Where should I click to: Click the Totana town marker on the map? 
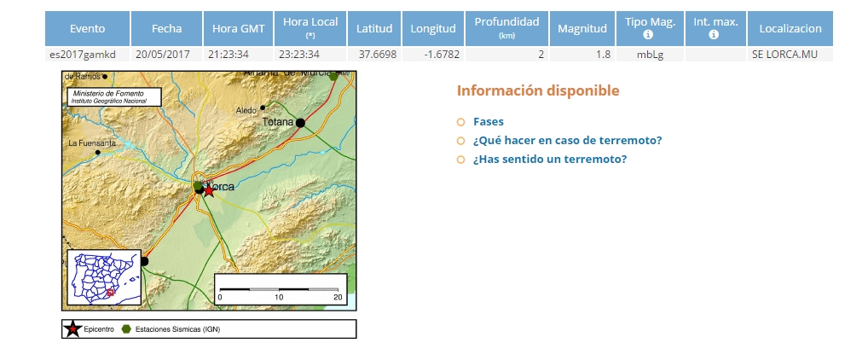coord(300,123)
